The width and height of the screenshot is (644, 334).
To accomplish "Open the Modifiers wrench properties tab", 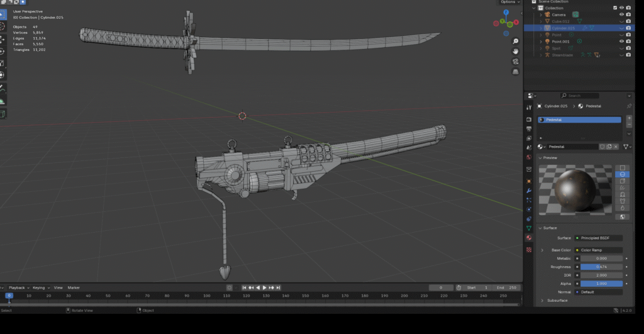I will click(529, 190).
